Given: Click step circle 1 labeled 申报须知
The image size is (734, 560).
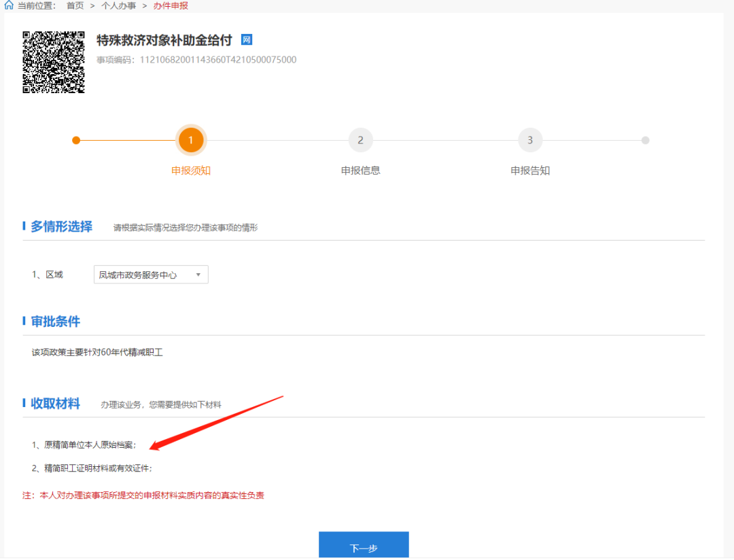Looking at the screenshot, I should point(191,140).
